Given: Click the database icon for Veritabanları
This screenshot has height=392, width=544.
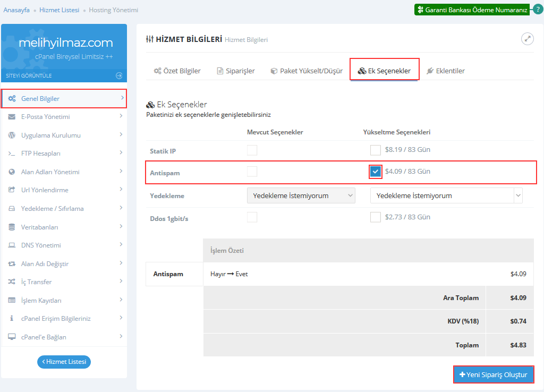Looking at the screenshot, I should click(x=12, y=227).
